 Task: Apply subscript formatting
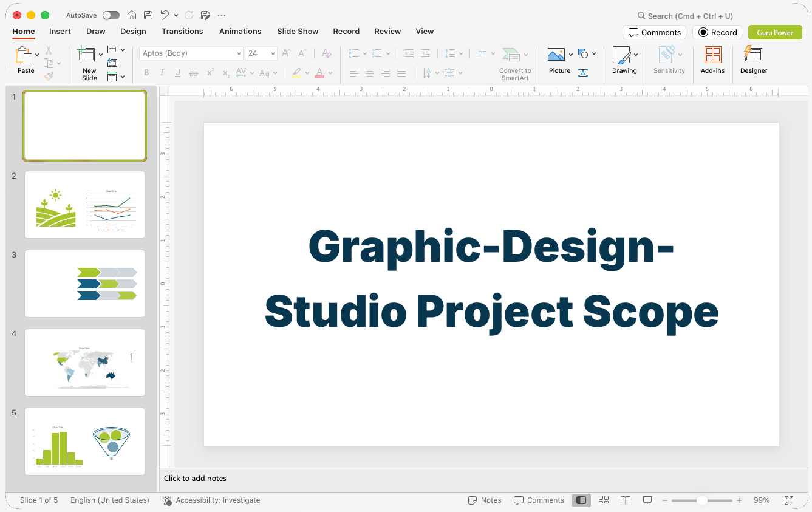[x=226, y=73]
